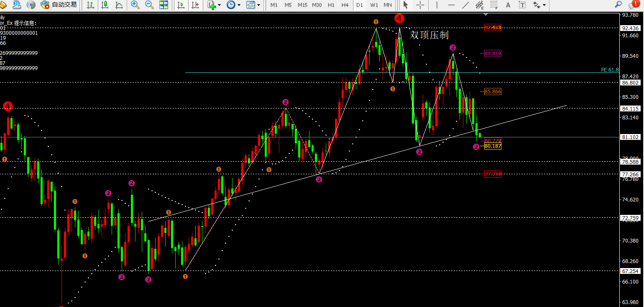644x307 pixels.
Task: Expand the indicators dropdown arrow
Action: [x=220, y=5]
